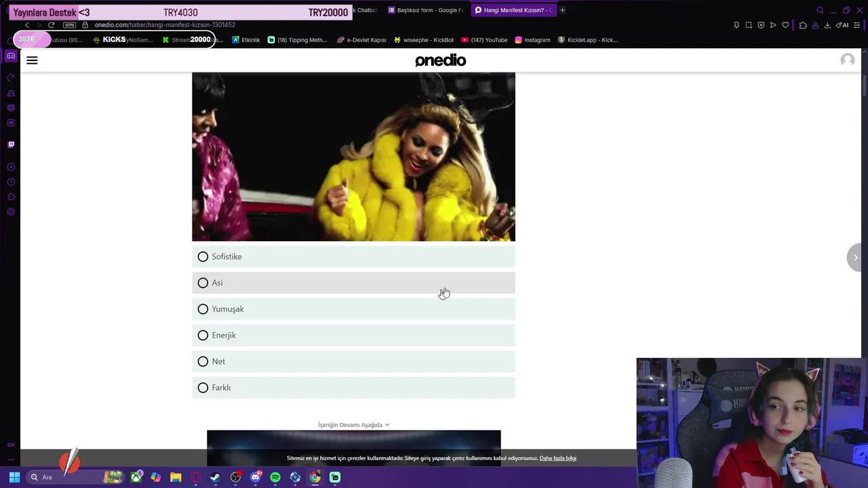Open the player sidebar icon
This screenshot has width=868, height=488.
point(11,167)
